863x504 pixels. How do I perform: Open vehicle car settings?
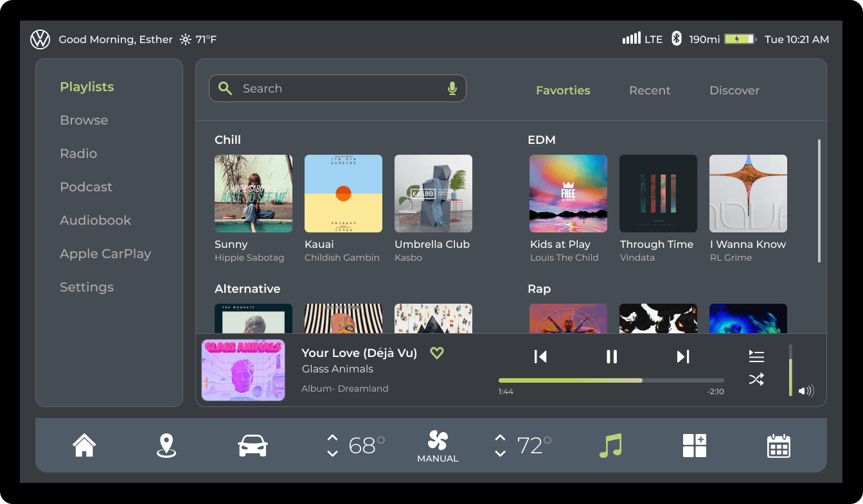pos(253,446)
